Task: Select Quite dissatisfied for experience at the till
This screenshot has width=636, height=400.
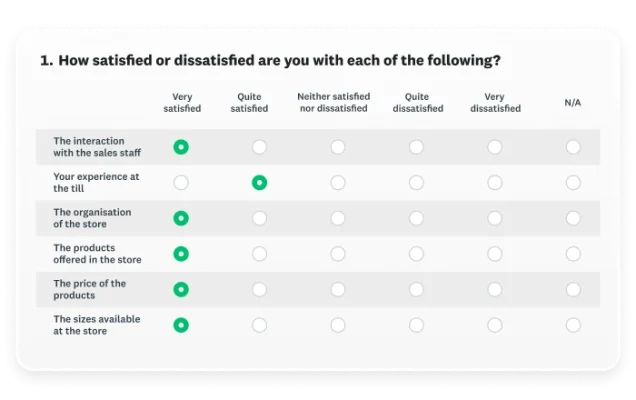Action: pos(416,183)
